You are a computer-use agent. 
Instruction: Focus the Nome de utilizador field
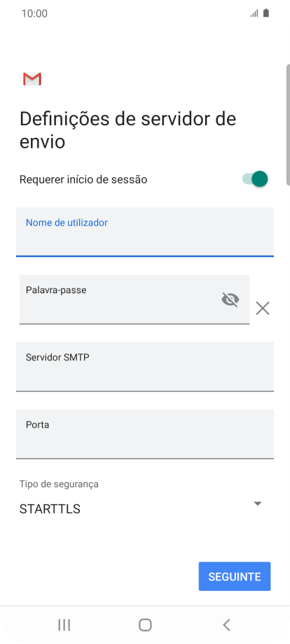[x=145, y=232]
